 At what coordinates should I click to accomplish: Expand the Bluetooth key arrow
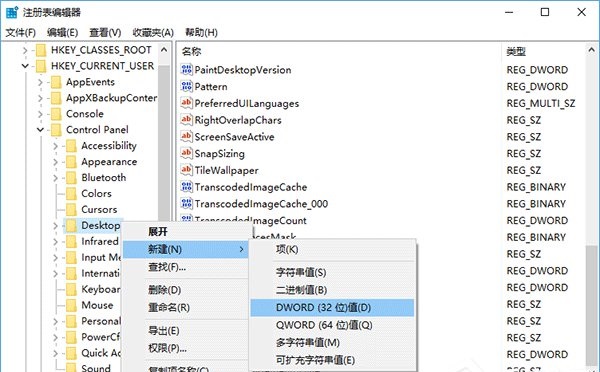pyautogui.click(x=55, y=178)
